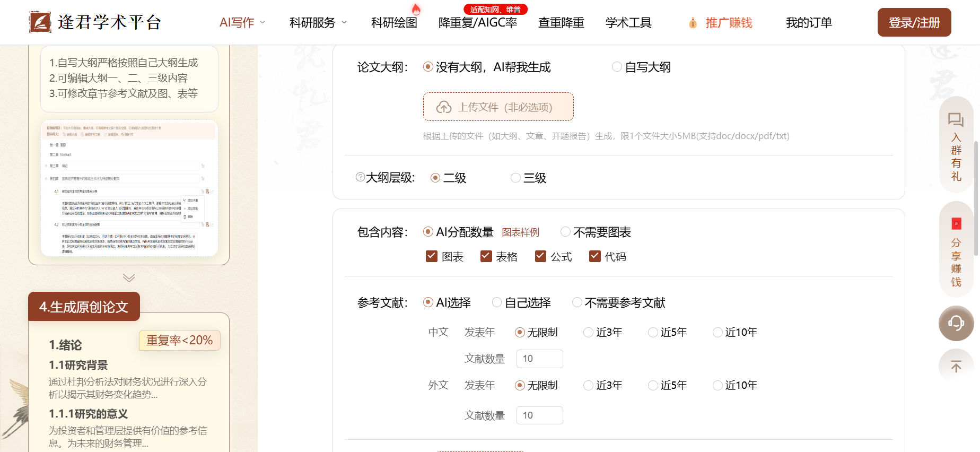The image size is (980, 452).
Task: Expand the 科研服务 dropdown menu
Action: click(x=318, y=23)
